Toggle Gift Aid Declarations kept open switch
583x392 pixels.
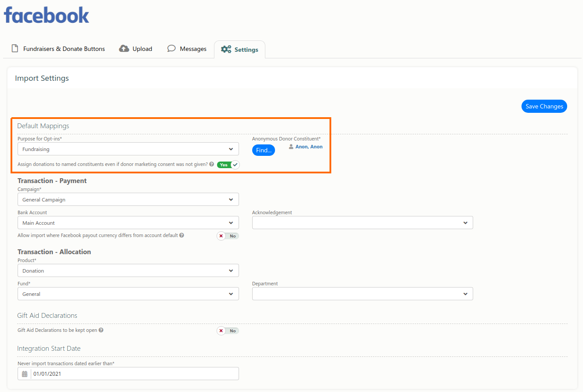[x=228, y=331]
